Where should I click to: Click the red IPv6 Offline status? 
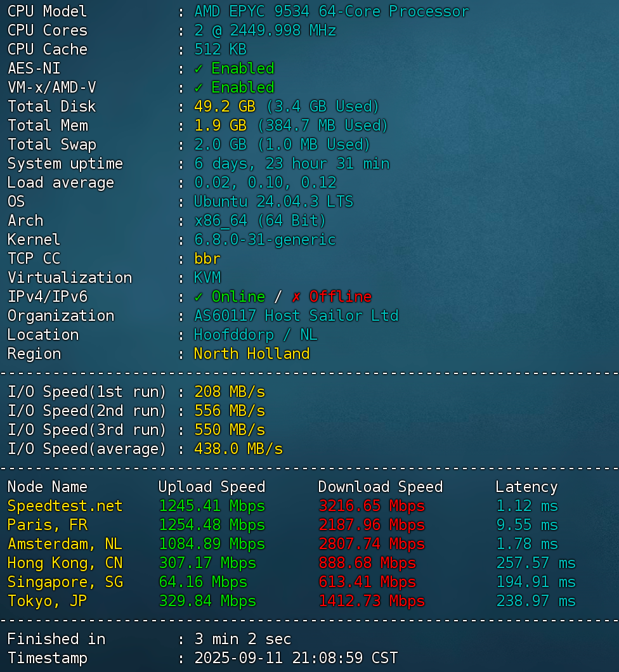point(331,297)
